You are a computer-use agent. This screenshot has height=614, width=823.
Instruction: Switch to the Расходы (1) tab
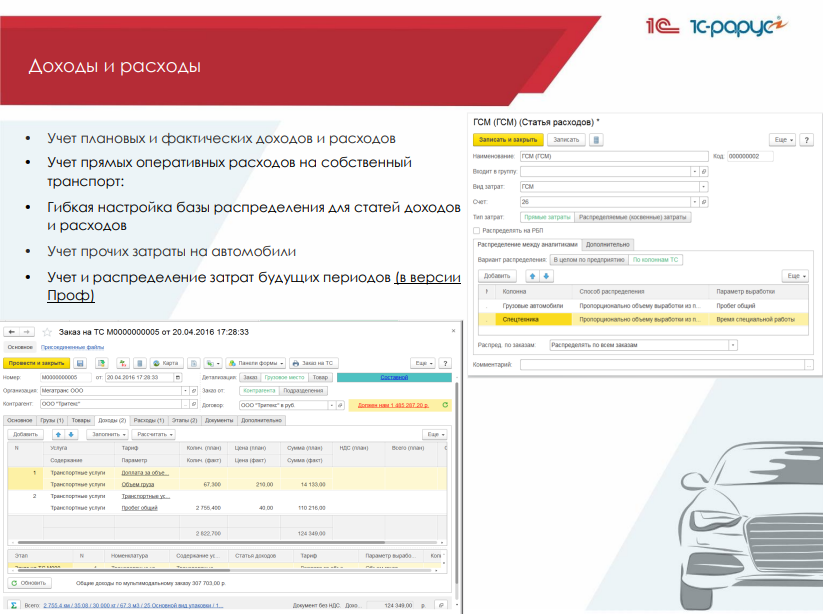(x=148, y=421)
